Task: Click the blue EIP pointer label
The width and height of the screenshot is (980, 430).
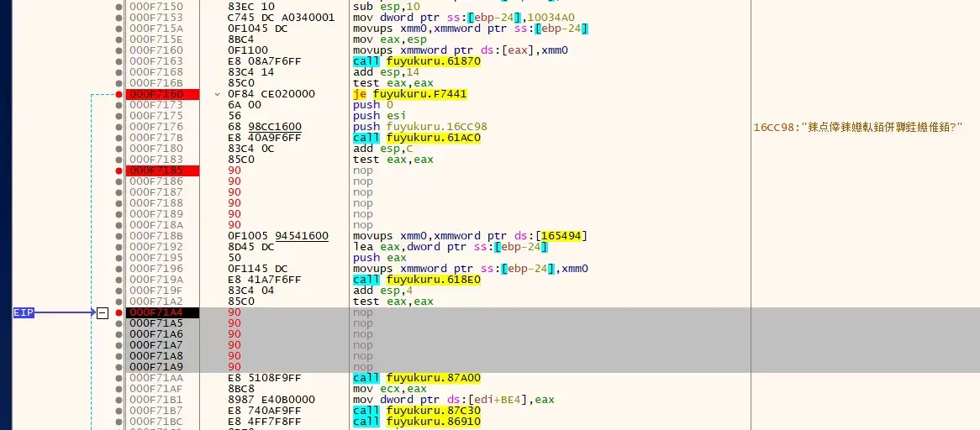Action: (x=24, y=312)
